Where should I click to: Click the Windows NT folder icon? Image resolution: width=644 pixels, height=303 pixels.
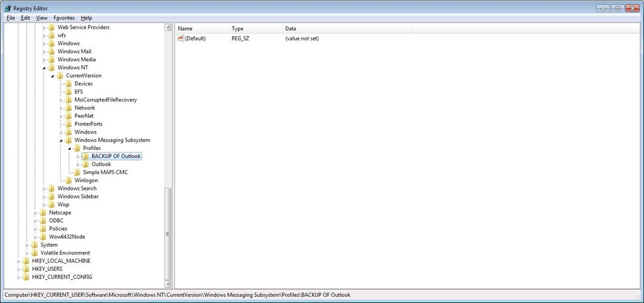[52, 67]
